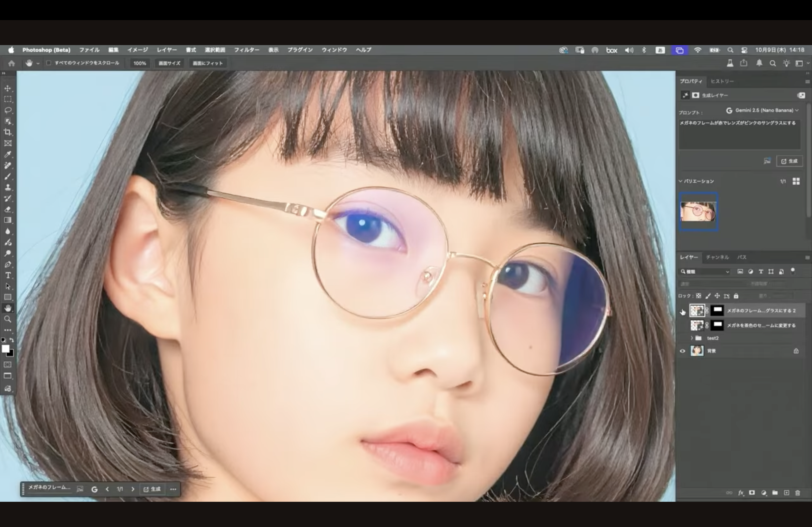Expand the test2 layer group

point(691,338)
